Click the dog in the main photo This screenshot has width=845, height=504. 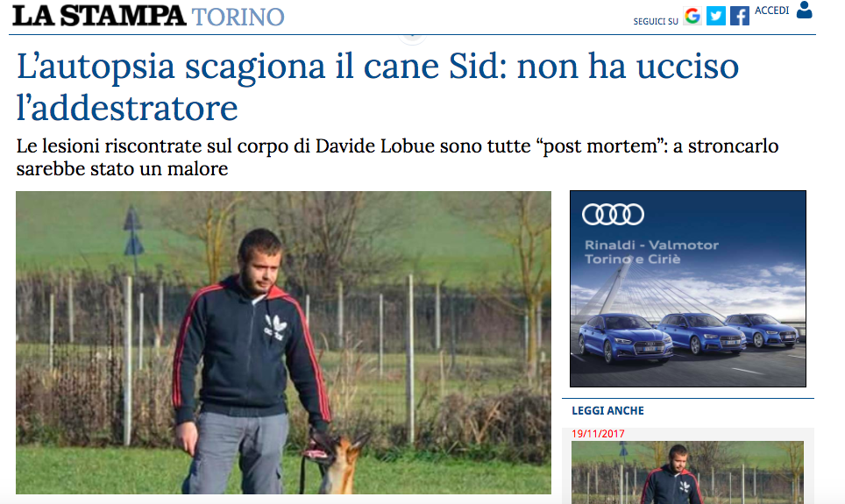[337, 463]
